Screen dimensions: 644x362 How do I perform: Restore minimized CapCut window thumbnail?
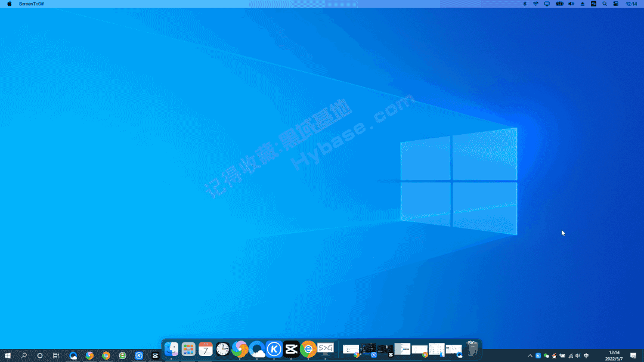(x=385, y=350)
